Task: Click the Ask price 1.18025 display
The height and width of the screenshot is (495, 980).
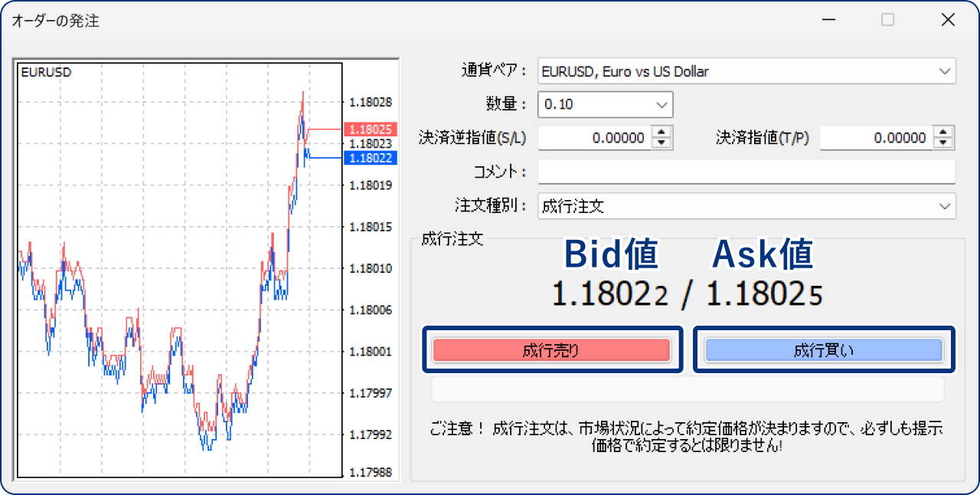Action: [x=763, y=293]
